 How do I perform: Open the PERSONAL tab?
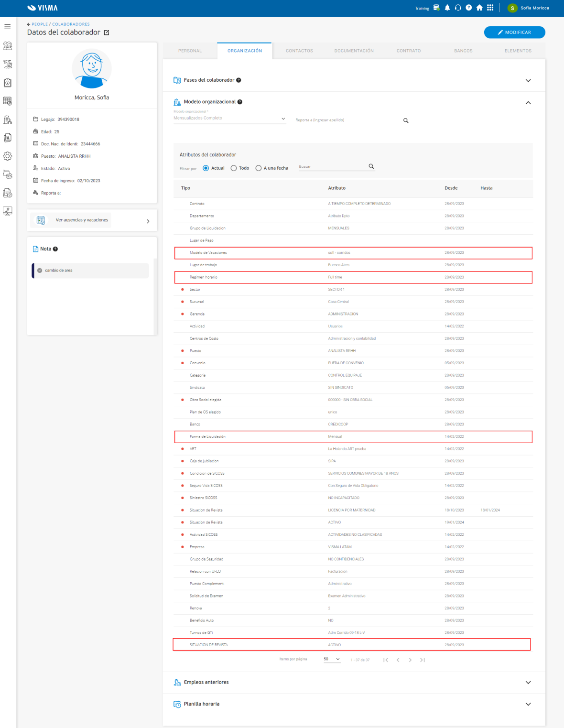coord(190,50)
